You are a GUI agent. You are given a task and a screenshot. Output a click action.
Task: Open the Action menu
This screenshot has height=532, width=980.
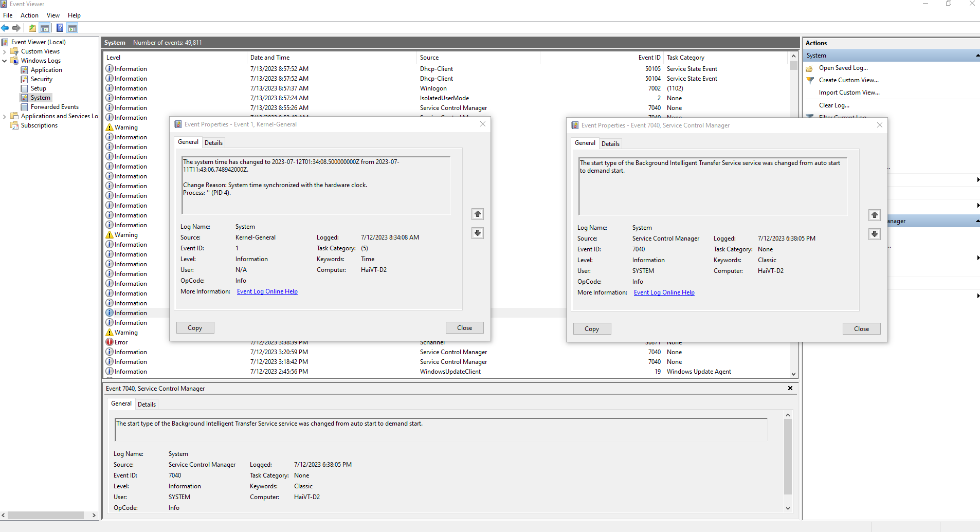(x=29, y=15)
